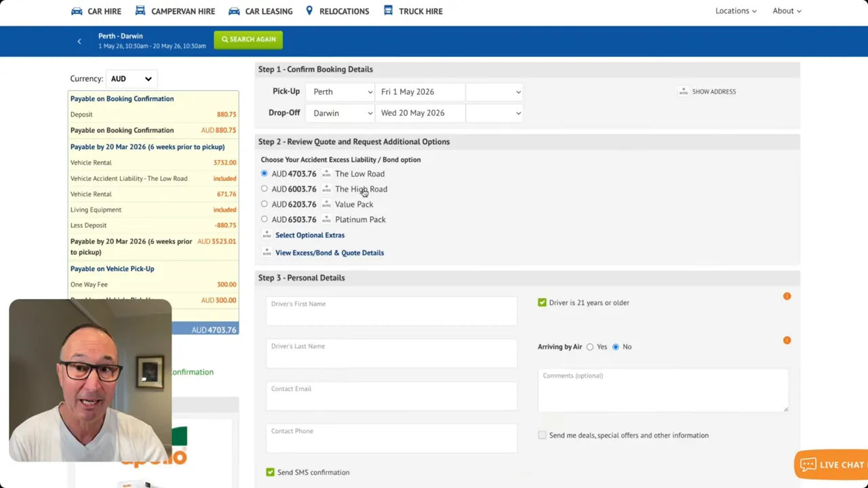Click the Relocations map pin icon

(x=309, y=10)
